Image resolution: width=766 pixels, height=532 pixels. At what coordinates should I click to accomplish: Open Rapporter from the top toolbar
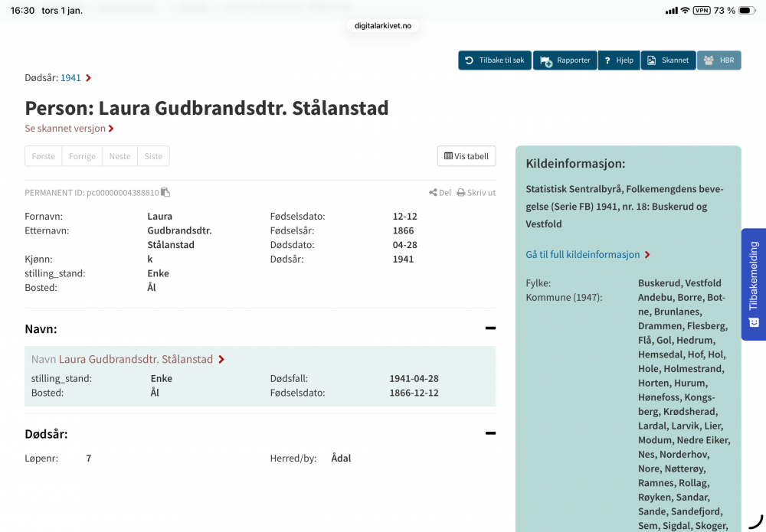click(x=565, y=60)
